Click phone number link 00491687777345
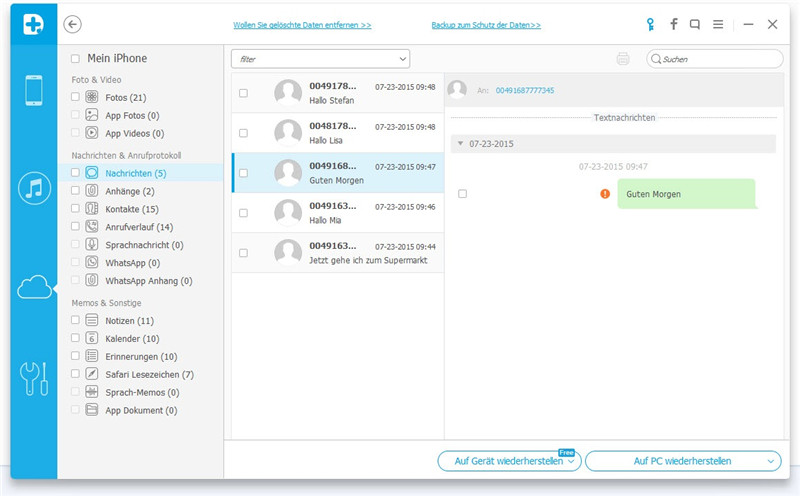Screen dimensions: 800x496 524,90
